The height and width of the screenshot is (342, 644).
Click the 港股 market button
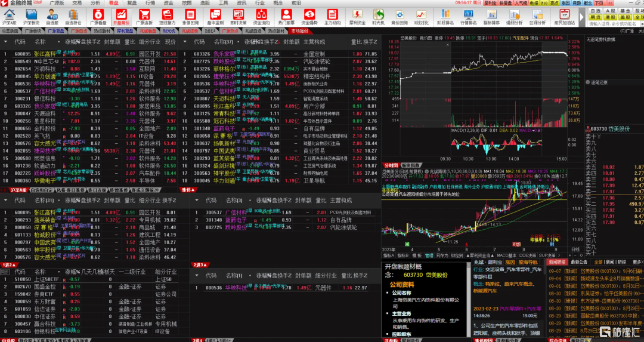pyautogui.click(x=611, y=18)
